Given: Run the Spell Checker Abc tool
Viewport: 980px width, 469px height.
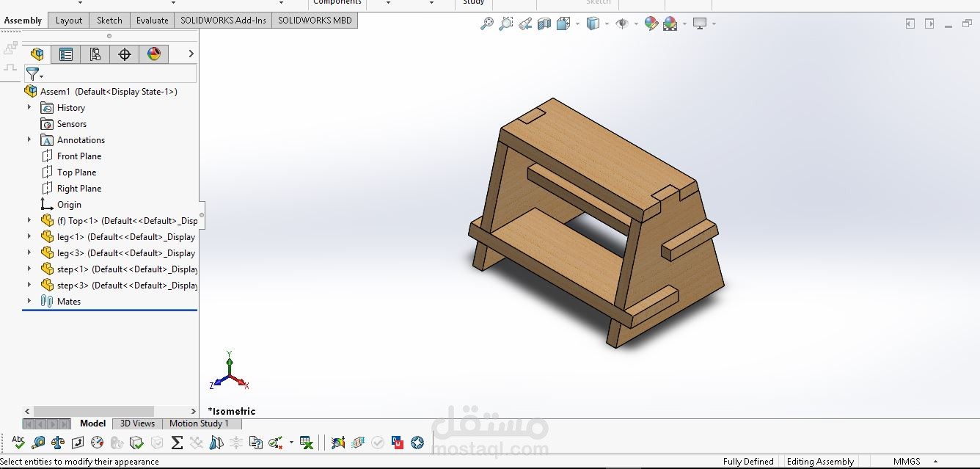Looking at the screenshot, I should point(18,442).
